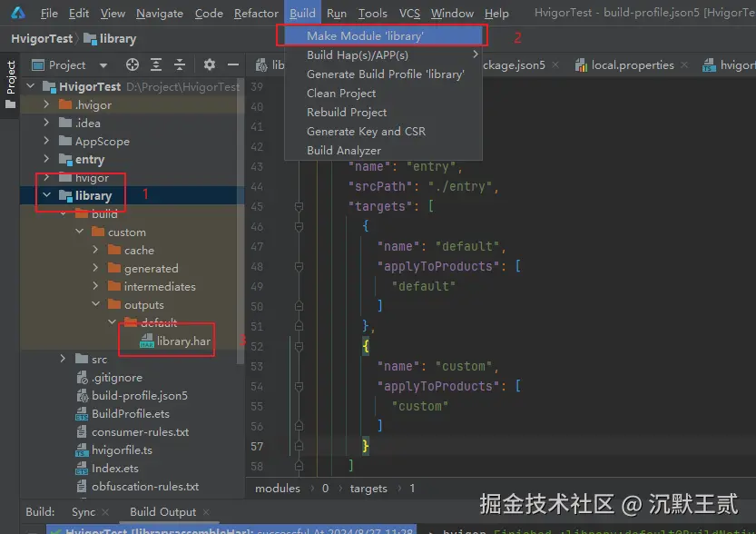756x534 pixels.
Task: Close the package.json5 editor tab
Action: tap(555, 64)
